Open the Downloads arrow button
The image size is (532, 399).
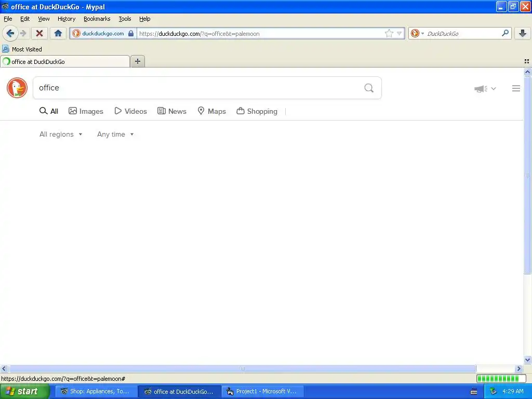[523, 33]
